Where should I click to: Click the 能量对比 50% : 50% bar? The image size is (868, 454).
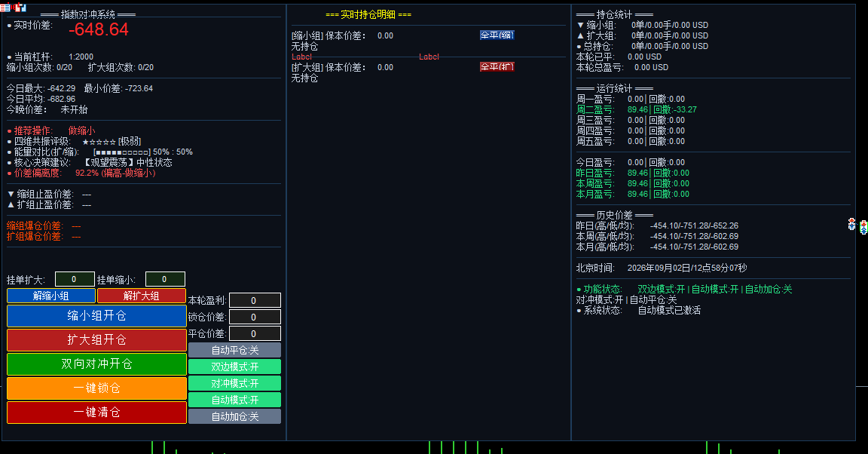click(99, 152)
